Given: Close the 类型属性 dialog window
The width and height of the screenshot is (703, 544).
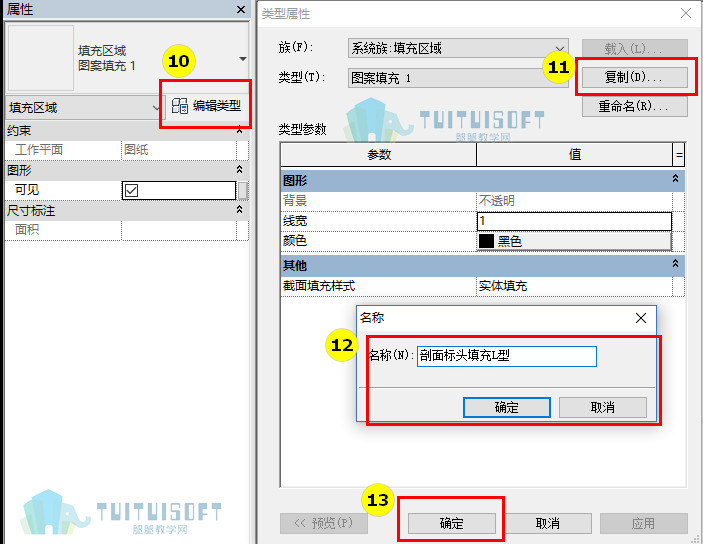Looking at the screenshot, I should tap(686, 13).
